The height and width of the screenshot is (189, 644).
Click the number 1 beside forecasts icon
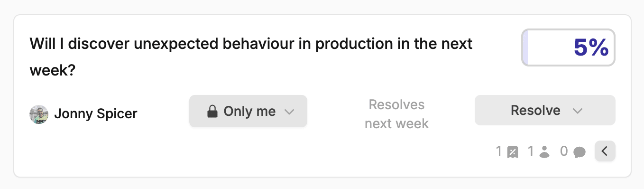coord(499,151)
